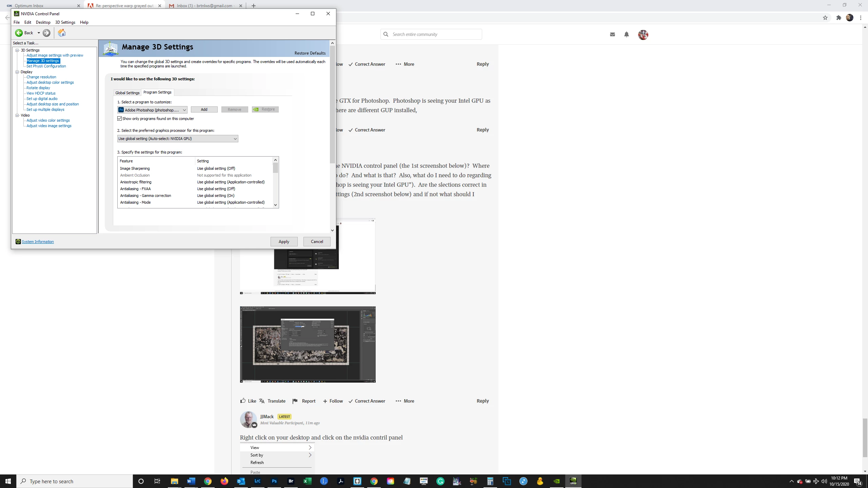Open the community notifications bell icon

click(x=626, y=35)
